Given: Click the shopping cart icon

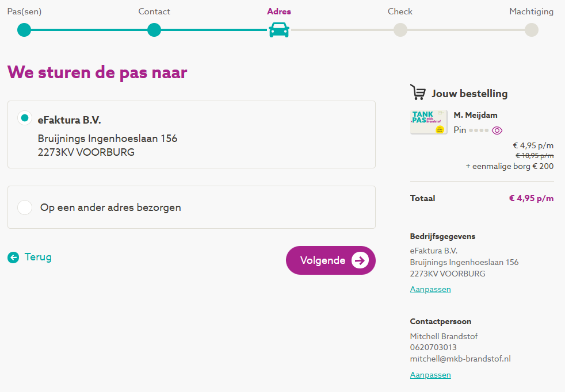Looking at the screenshot, I should (418, 93).
